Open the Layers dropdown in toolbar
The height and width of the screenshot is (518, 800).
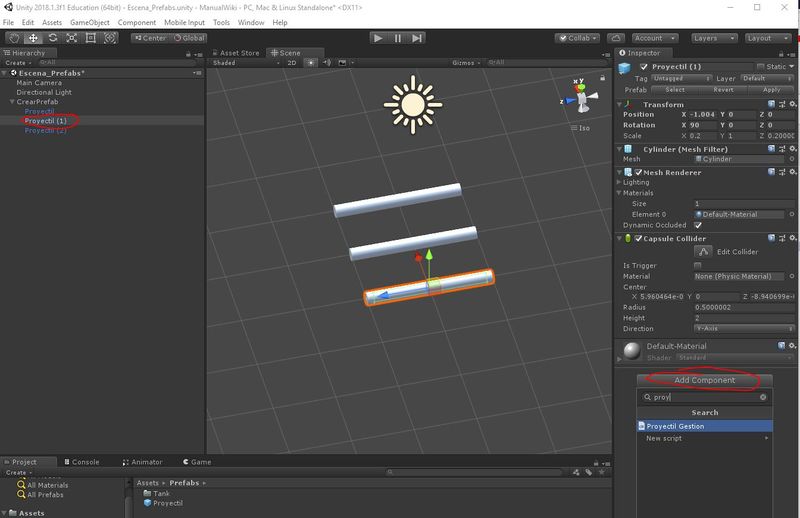tap(714, 38)
